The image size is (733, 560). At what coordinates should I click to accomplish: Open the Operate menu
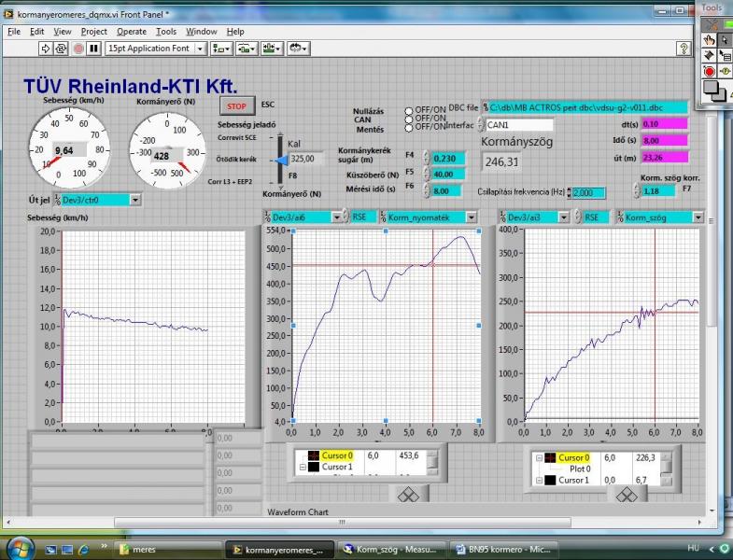(132, 32)
